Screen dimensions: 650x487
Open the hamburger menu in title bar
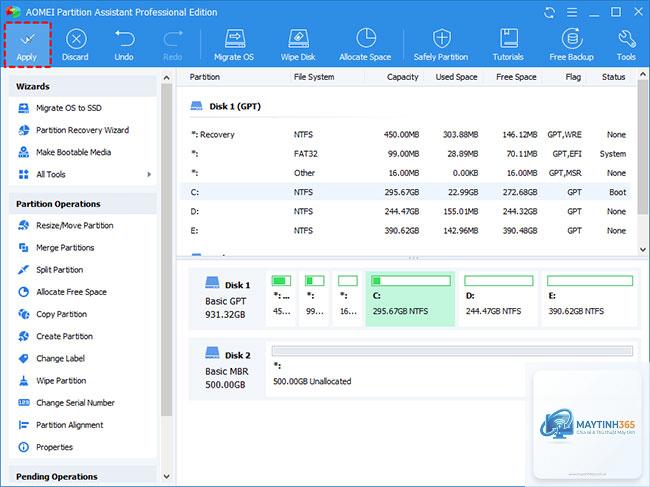pos(572,12)
